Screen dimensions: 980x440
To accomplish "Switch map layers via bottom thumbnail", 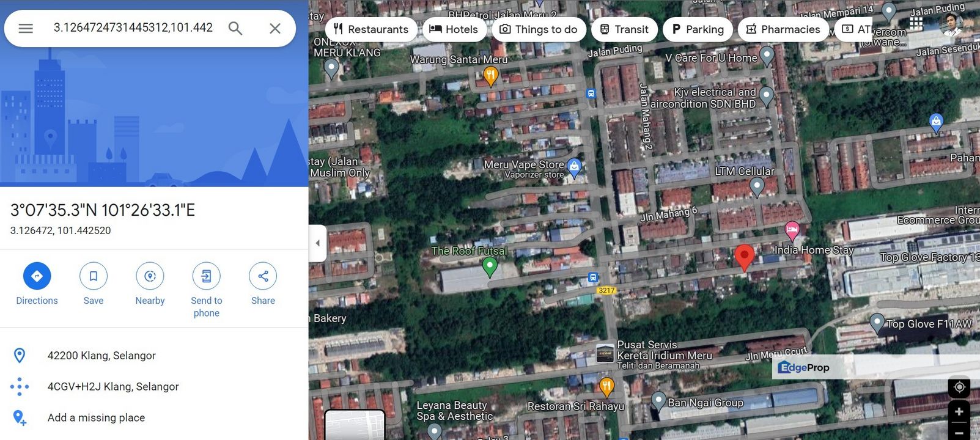I will coord(355,425).
